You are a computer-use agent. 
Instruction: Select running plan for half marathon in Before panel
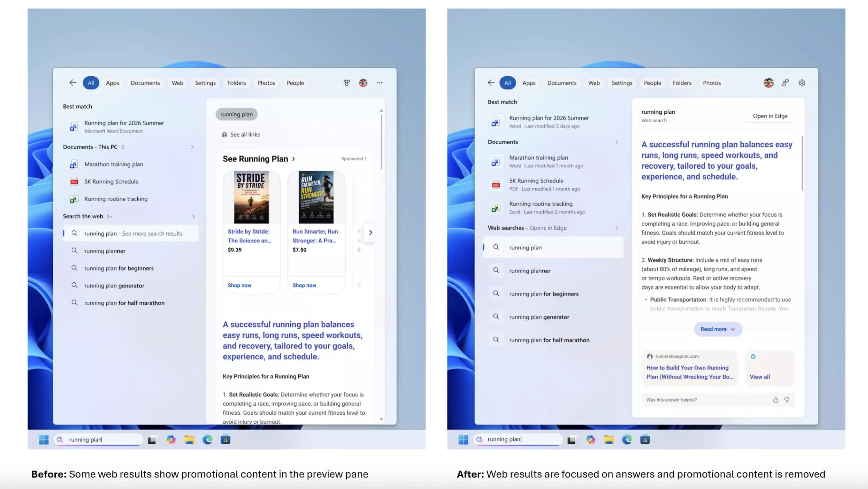131,303
